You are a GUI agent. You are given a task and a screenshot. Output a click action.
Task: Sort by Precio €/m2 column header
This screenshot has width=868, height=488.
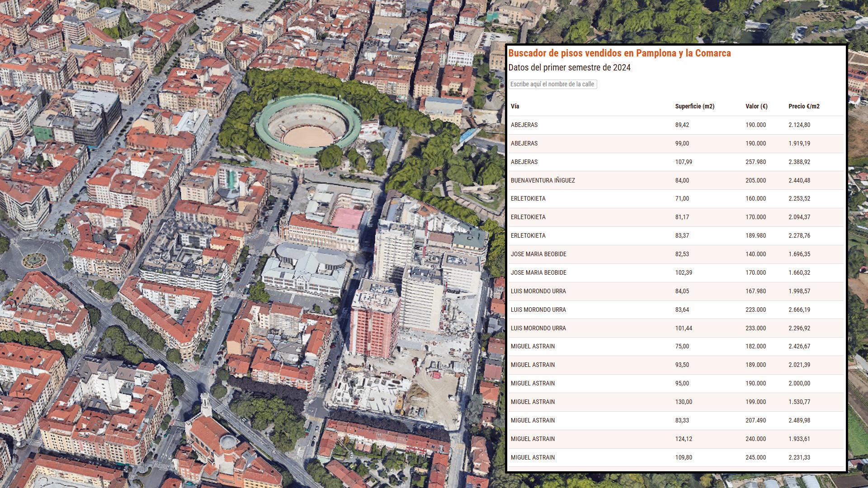(803, 107)
